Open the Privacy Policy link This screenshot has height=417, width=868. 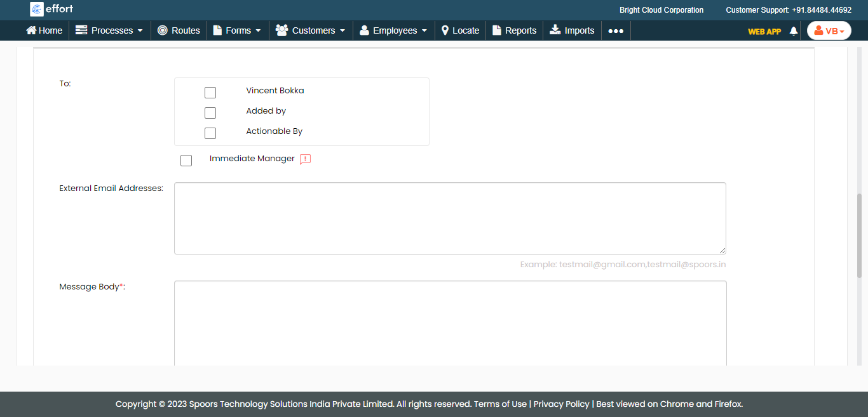(x=561, y=404)
